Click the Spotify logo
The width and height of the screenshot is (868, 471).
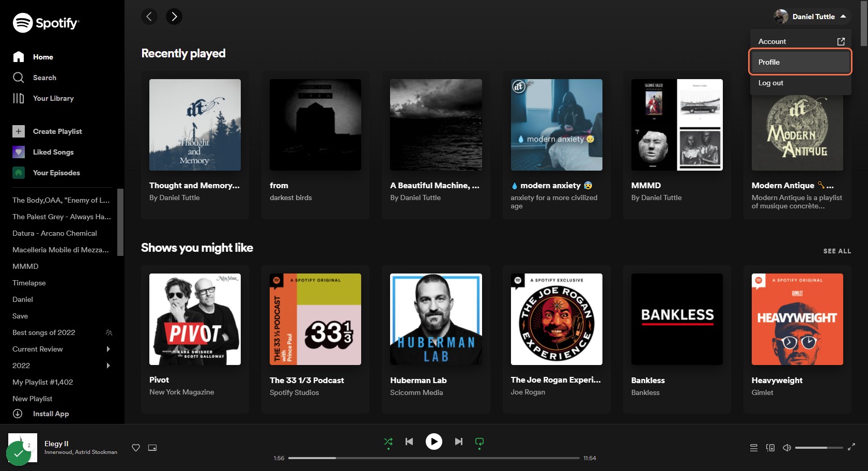pyautogui.click(x=45, y=23)
